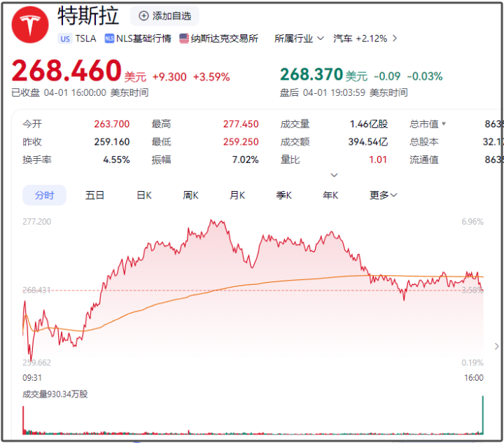Image resolution: width=504 pixels, height=443 pixels.
Task: Click the arrow at the chart's right edge
Action: (496, 346)
